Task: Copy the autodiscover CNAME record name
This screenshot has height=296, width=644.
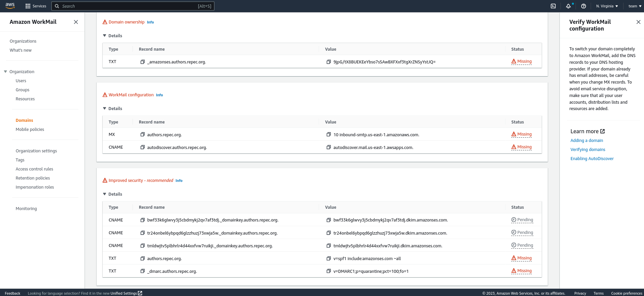Action: 143,147
